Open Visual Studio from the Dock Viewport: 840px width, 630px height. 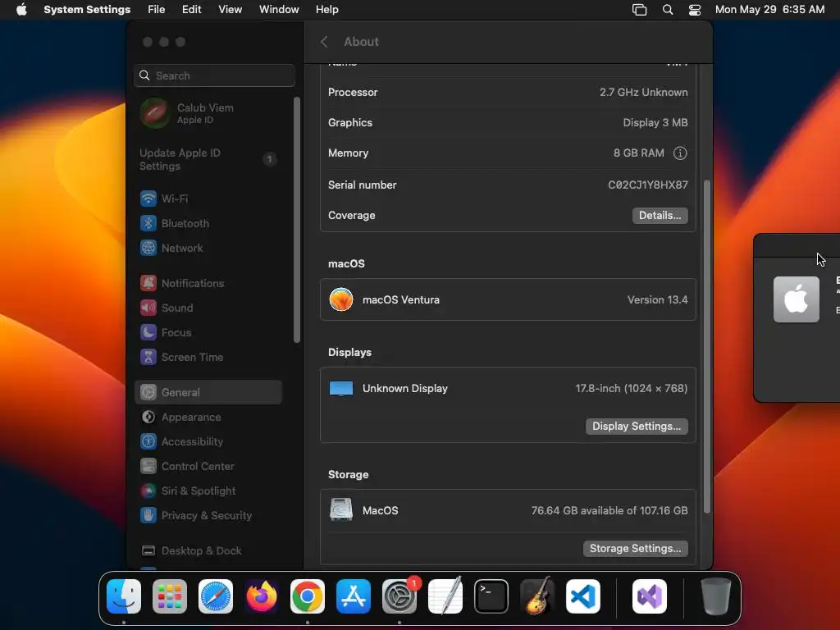pyautogui.click(x=650, y=596)
